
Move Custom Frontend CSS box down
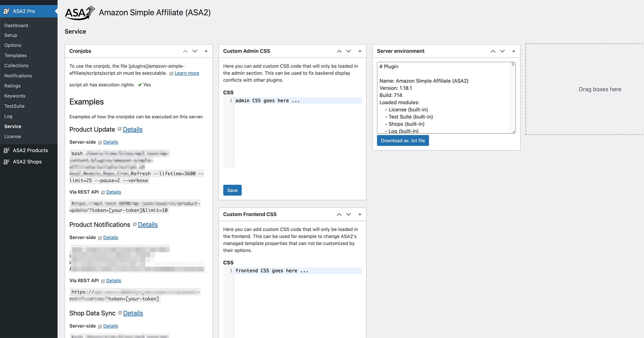click(x=349, y=214)
